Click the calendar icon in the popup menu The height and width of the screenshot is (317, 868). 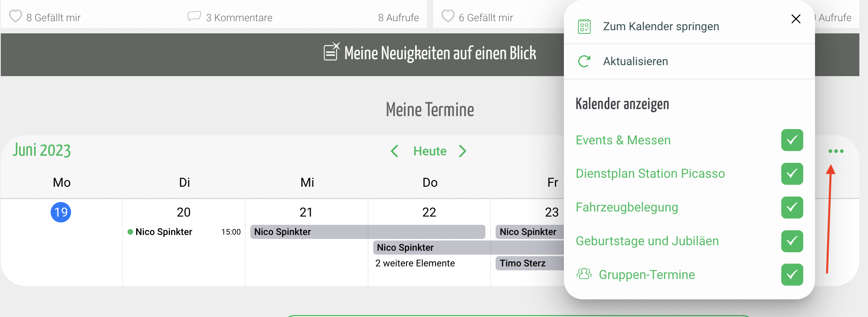[x=584, y=26]
